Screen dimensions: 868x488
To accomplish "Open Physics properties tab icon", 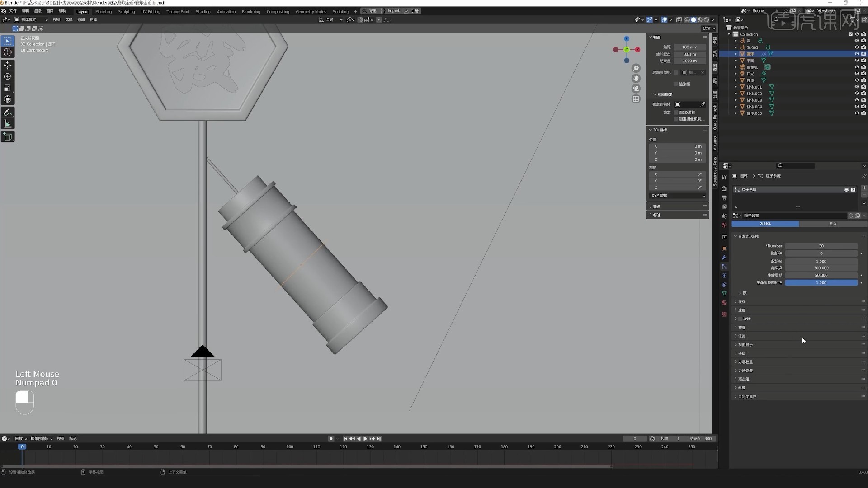I will 724,276.
